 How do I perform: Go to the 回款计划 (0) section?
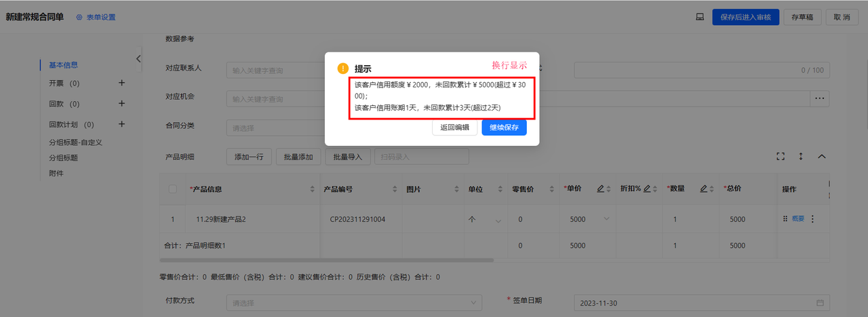(71, 124)
